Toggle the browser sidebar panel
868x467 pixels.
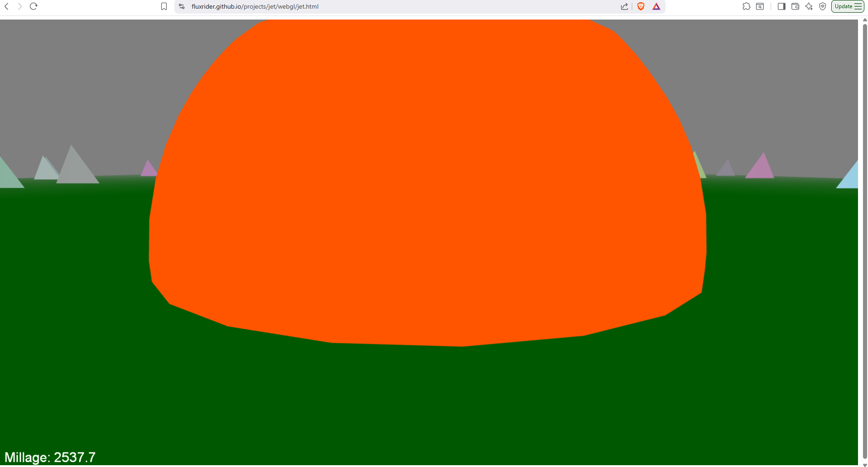coord(781,6)
